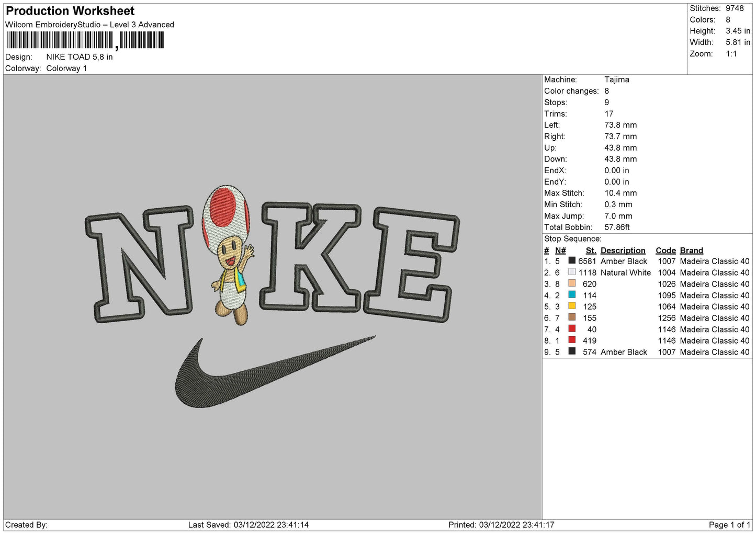Click thread code 1095

tap(667, 296)
